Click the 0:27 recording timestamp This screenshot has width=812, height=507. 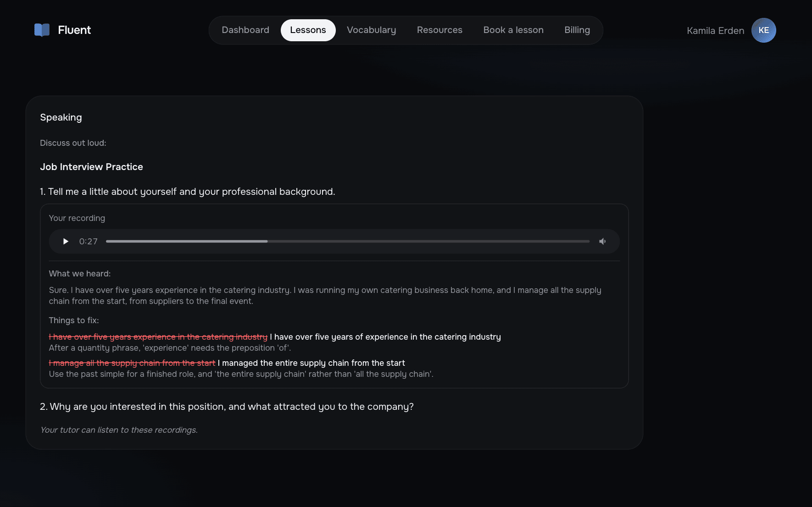tap(88, 242)
